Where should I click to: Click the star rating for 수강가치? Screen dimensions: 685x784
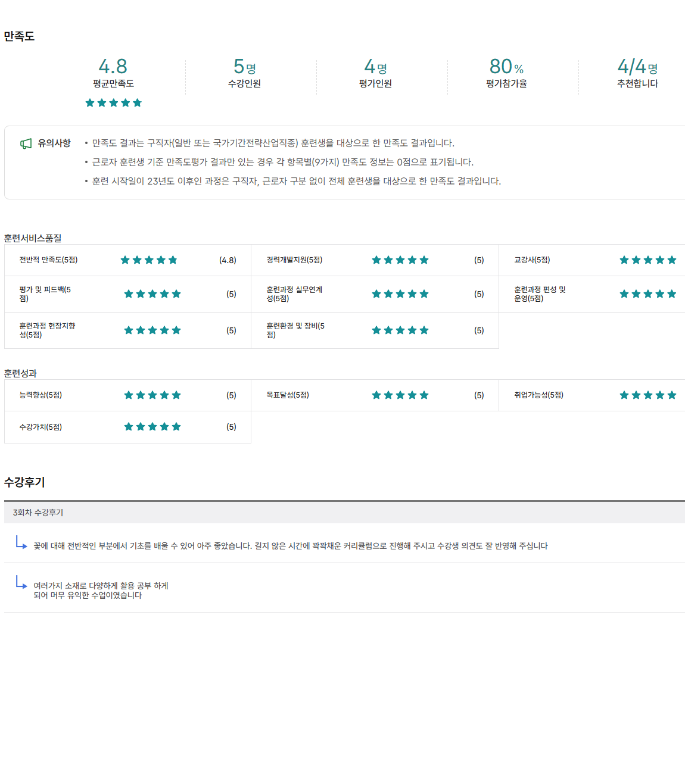click(x=152, y=427)
